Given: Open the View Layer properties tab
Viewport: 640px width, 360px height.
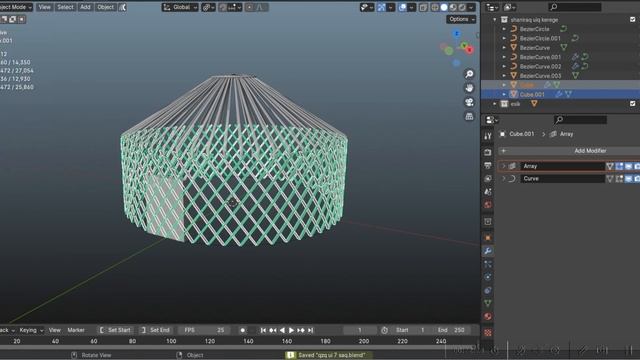Looking at the screenshot, I should [x=488, y=179].
